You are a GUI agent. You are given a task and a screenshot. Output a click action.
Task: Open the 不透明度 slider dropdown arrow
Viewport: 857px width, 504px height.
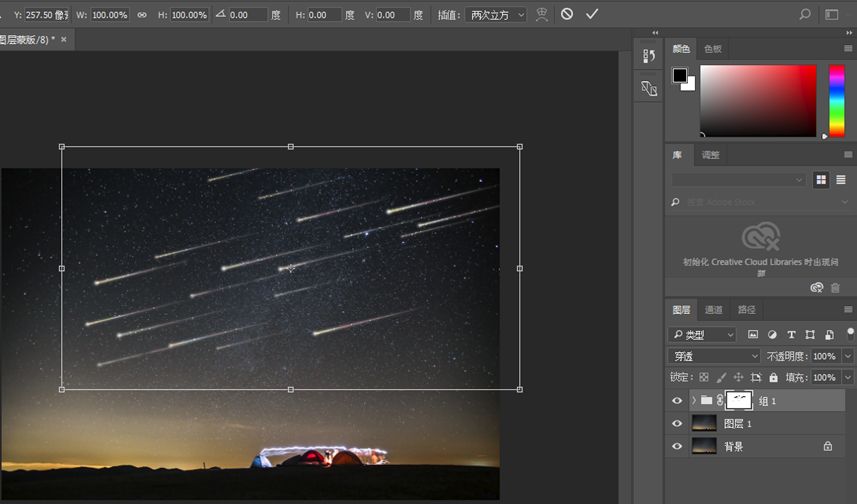coord(848,356)
